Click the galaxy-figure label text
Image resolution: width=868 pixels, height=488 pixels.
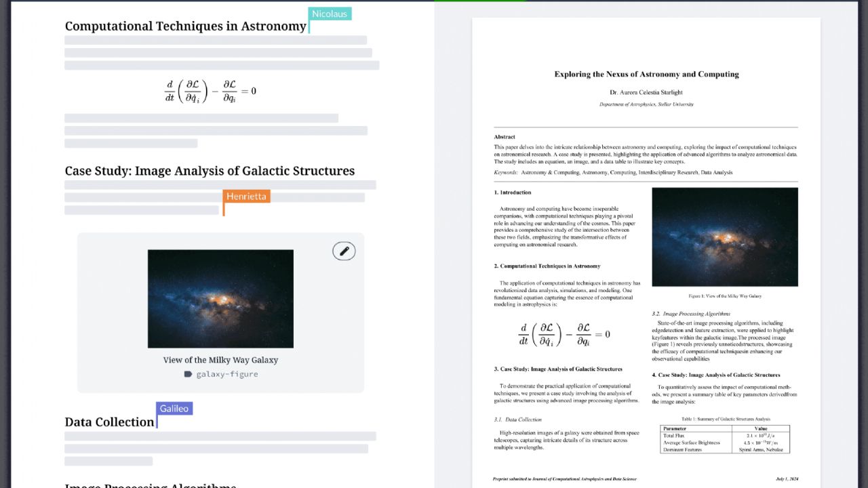coord(227,374)
